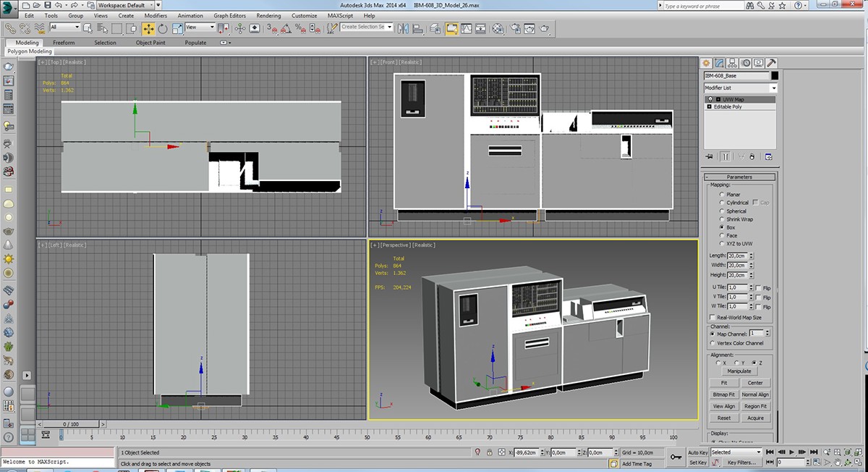This screenshot has height=472, width=868.
Task: Click the Auto Key button
Action: tap(698, 452)
